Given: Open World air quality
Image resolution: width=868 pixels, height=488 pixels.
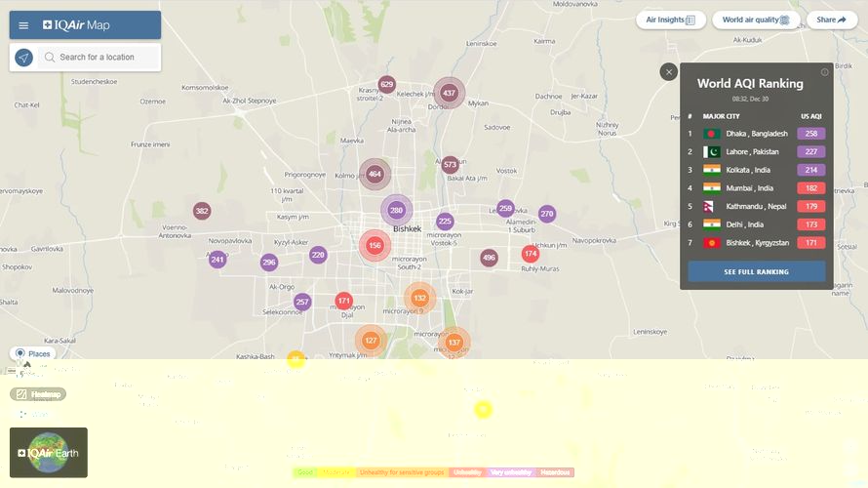Looking at the screenshot, I should pyautogui.click(x=756, y=20).
